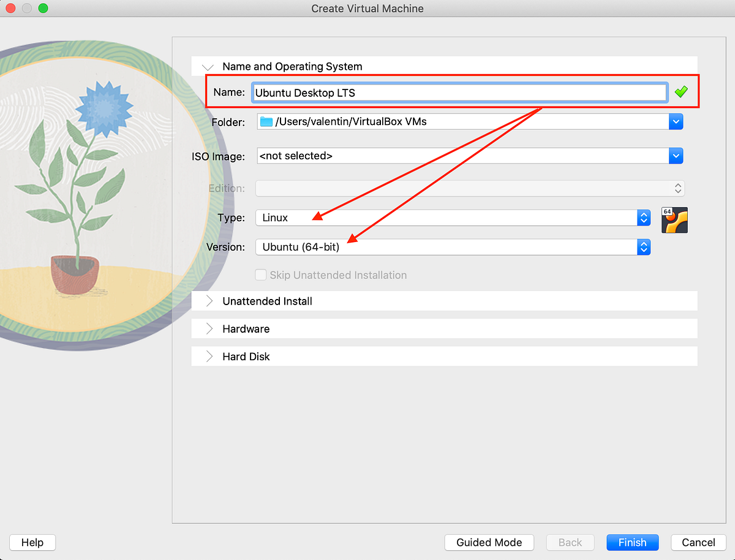The width and height of the screenshot is (735, 560).
Task: Open the Help dialog
Action: tap(32, 542)
